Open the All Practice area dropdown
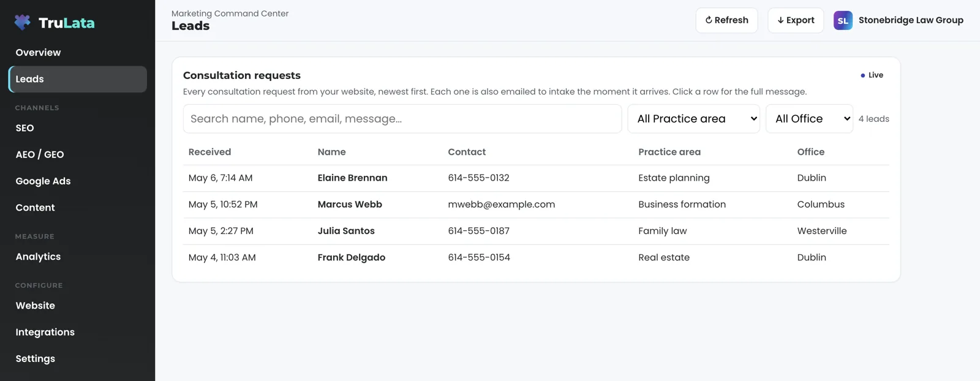Image resolution: width=980 pixels, height=381 pixels. (x=694, y=119)
